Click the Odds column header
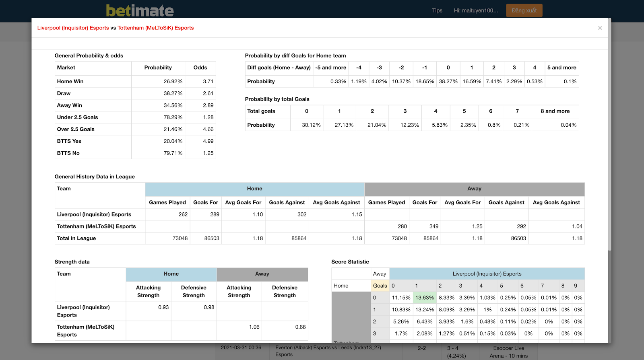This screenshot has width=644, height=360. click(x=200, y=68)
